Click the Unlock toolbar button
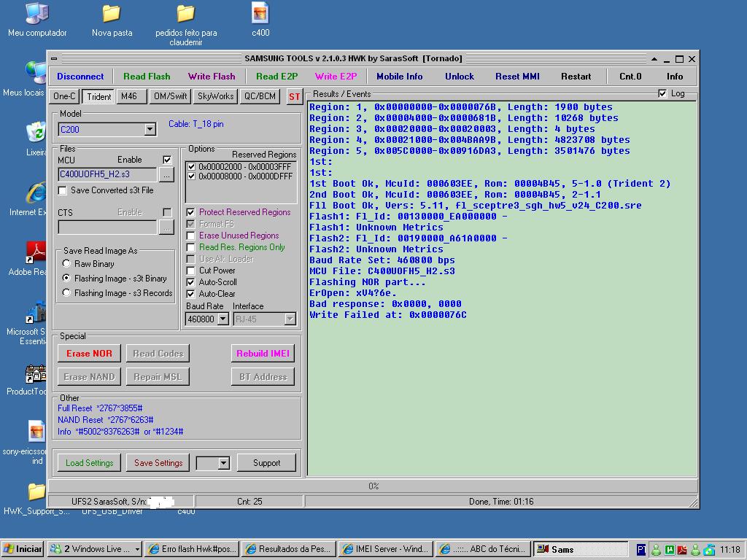 (x=460, y=76)
